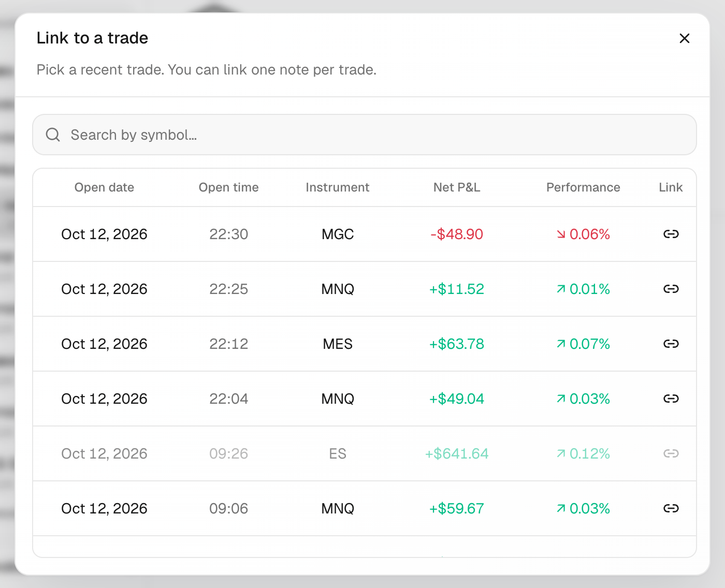The image size is (725, 588).
Task: Click the 22:25 open time cell
Action: 228,289
